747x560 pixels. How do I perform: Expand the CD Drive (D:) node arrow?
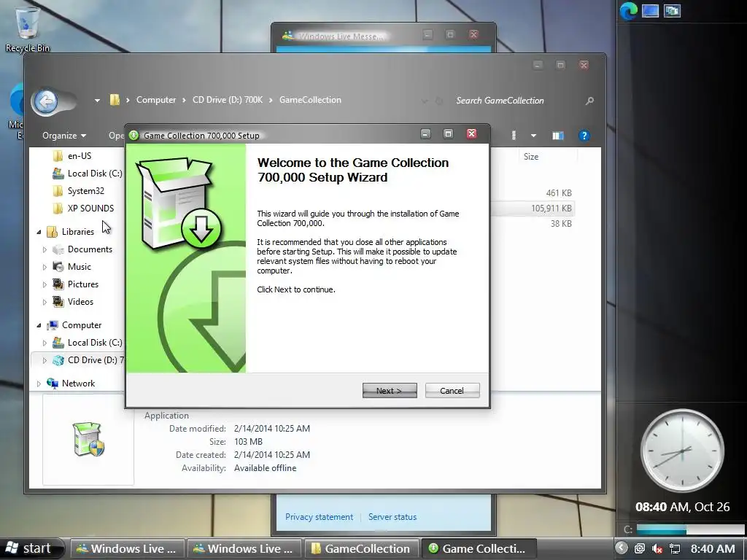click(x=44, y=360)
